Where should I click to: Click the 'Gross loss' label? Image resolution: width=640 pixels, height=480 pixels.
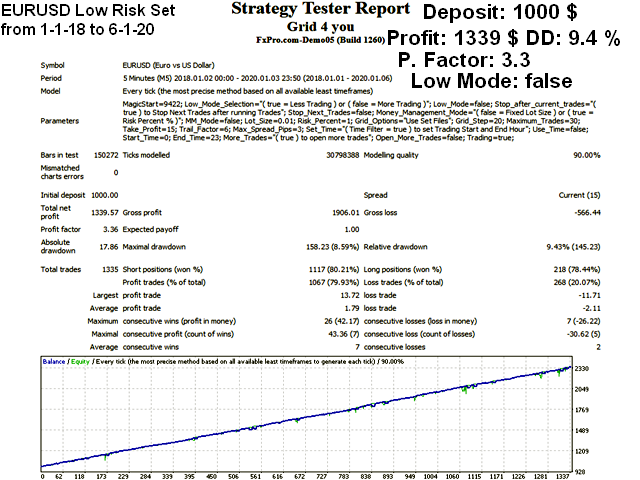point(380,212)
